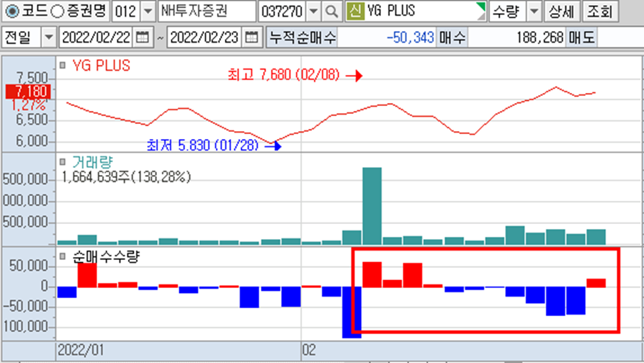Viewport: 644px width, 363px height.
Task: Open the broker code dropdown arrow
Action: (x=148, y=11)
